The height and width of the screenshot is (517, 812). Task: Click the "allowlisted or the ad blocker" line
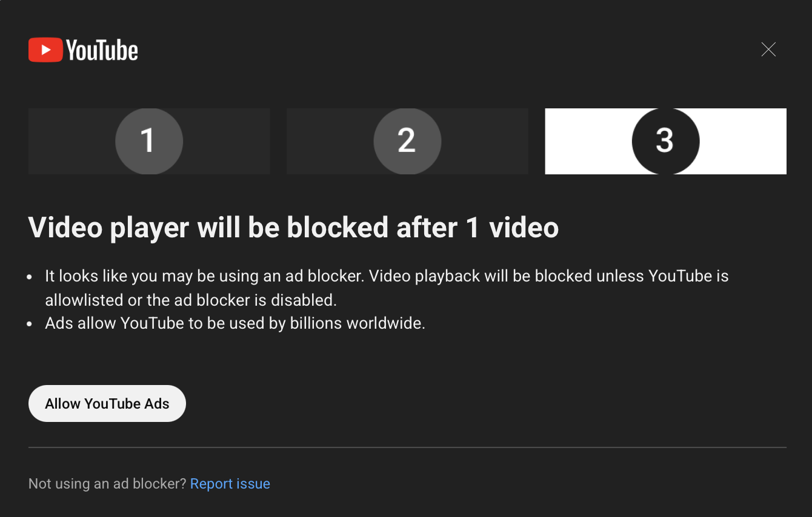190,300
